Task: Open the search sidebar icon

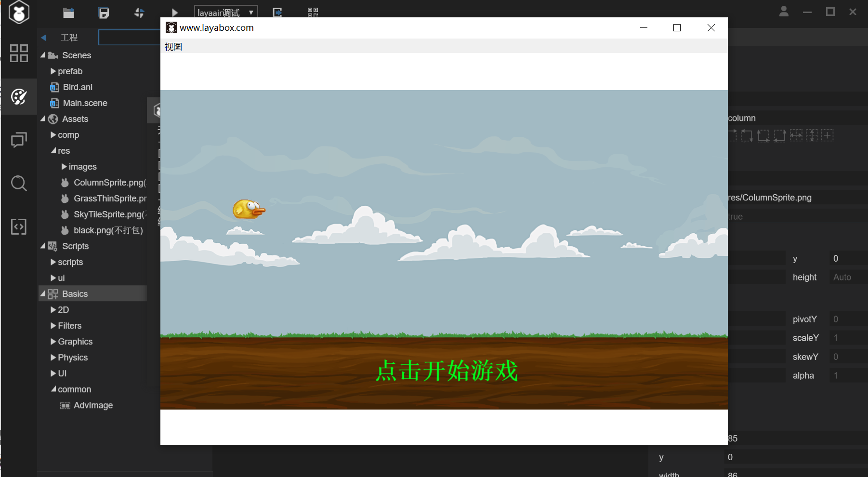Action: coord(19,183)
